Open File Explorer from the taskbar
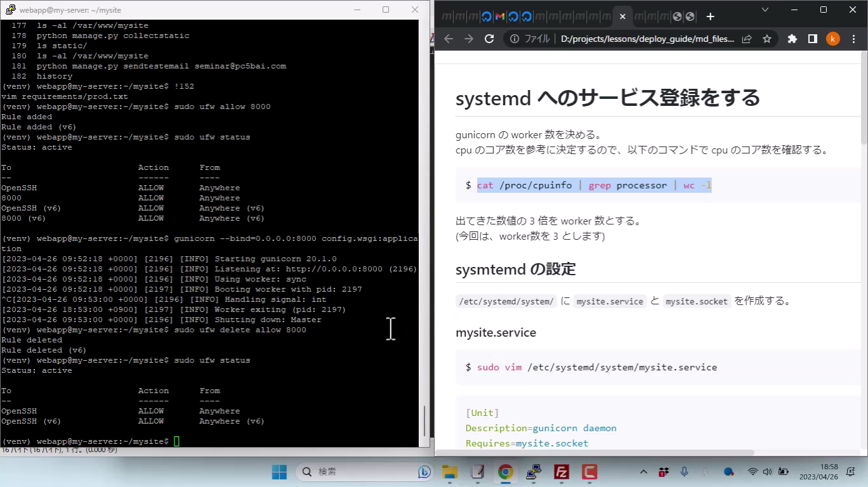 tap(450, 472)
